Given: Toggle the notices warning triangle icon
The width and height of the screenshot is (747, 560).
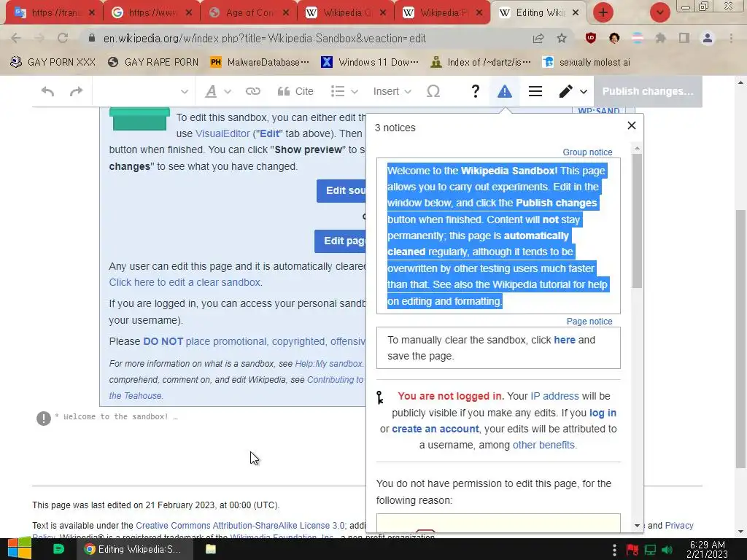Looking at the screenshot, I should coord(505,91).
